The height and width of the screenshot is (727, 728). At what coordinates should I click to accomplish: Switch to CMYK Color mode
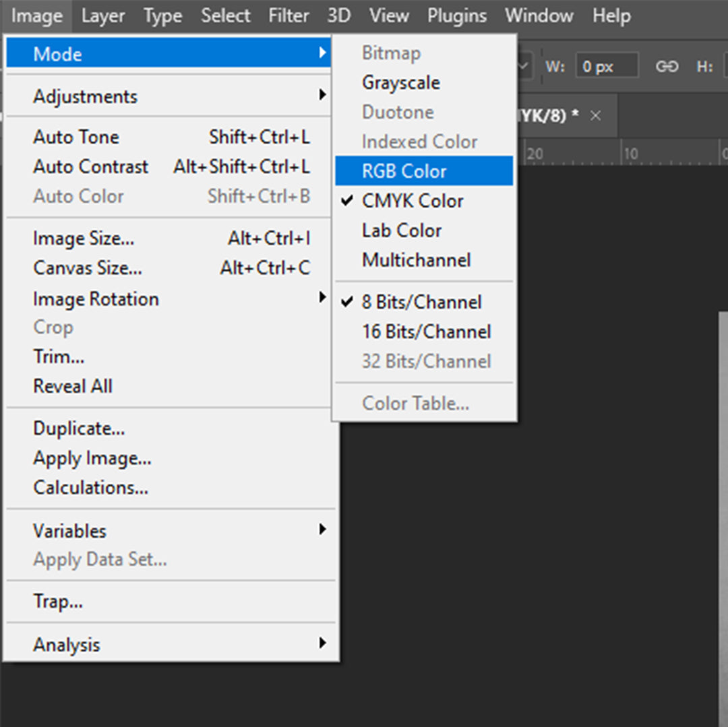[x=412, y=201]
